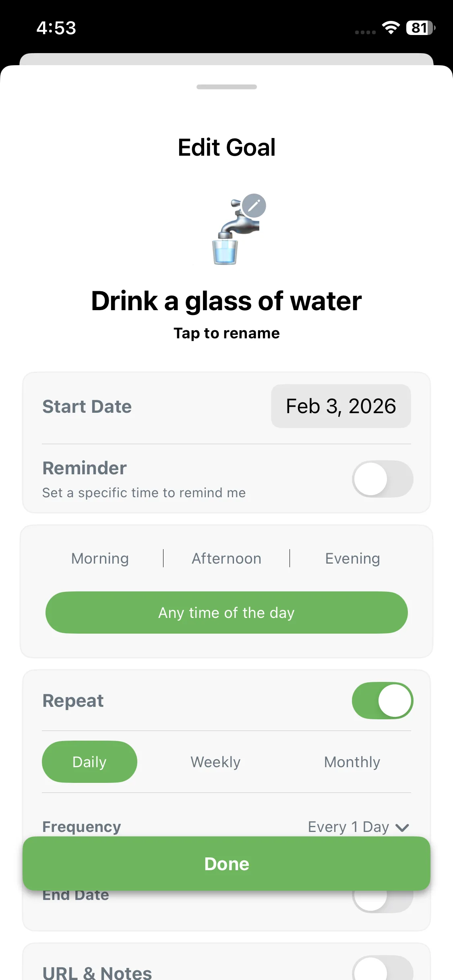
Task: Select the Daily repeat option
Action: click(x=89, y=762)
